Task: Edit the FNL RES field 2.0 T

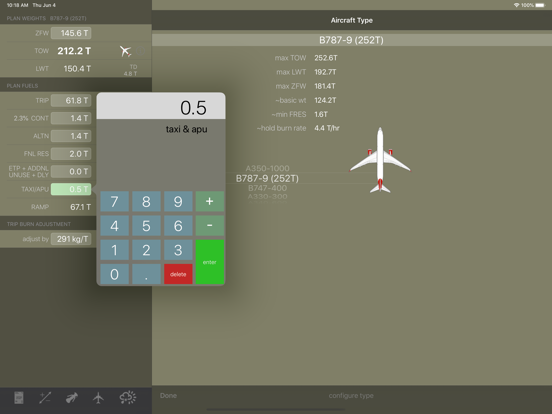Action: pos(71,154)
